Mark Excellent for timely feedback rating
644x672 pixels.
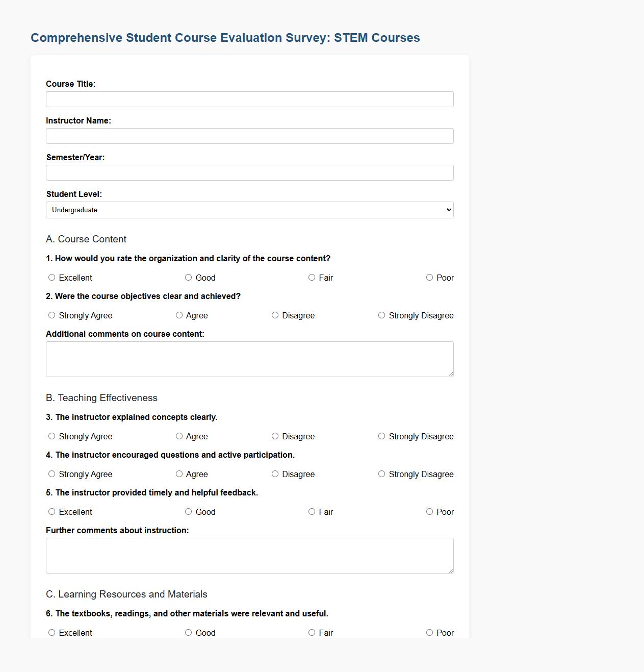(51, 511)
